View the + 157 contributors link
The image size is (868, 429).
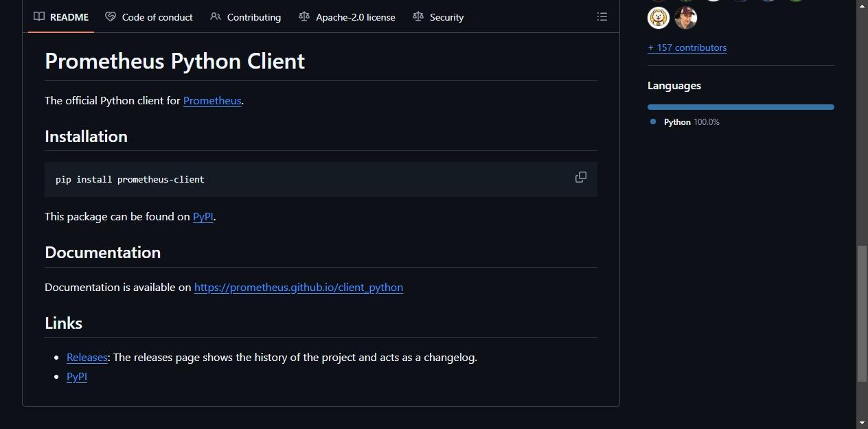point(687,47)
